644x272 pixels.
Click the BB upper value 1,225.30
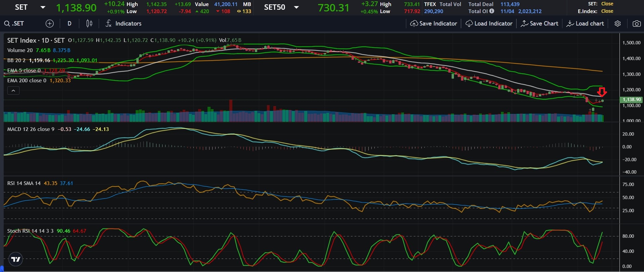(x=63, y=60)
